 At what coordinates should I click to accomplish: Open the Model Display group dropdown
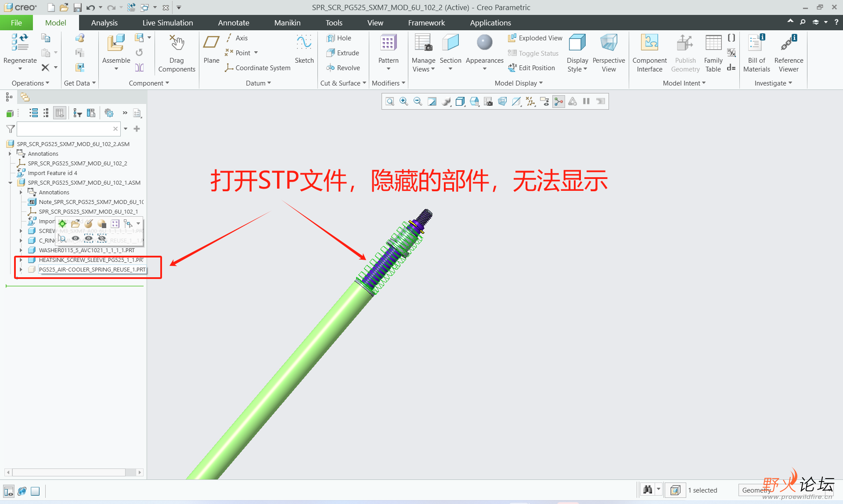[519, 83]
